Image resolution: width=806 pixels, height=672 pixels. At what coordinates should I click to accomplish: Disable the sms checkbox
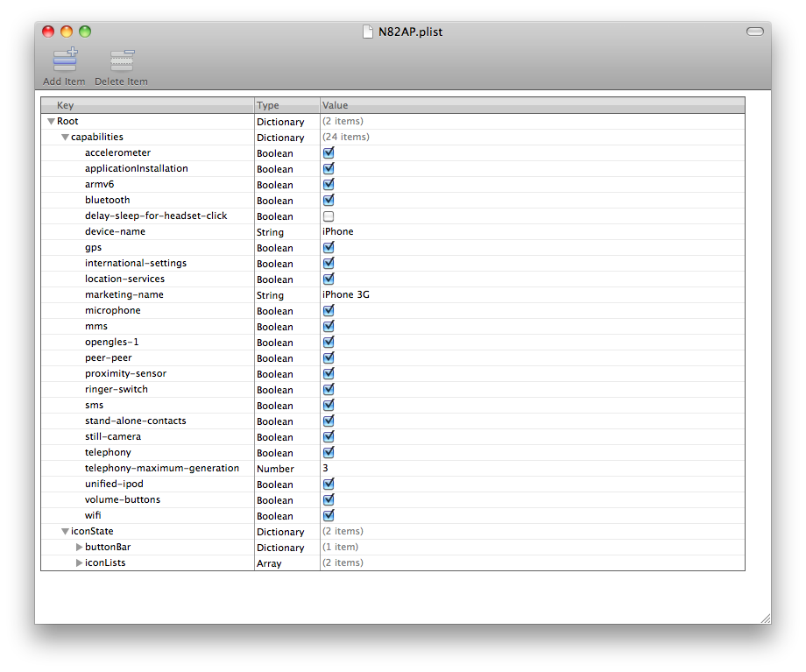[329, 405]
